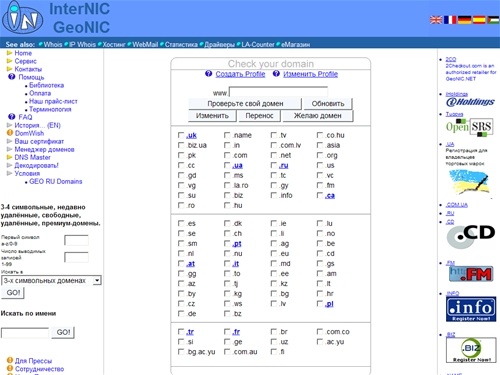Click the orange icon beside DomWish

pos(10,133)
